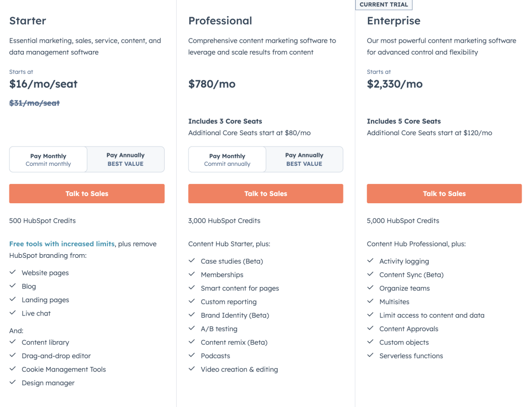Open Free tools with increased limits link
Viewport: 532px width, 407px height.
point(61,243)
